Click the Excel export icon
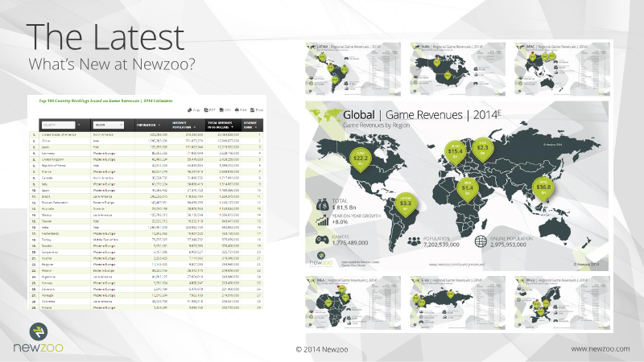 pos(253,110)
